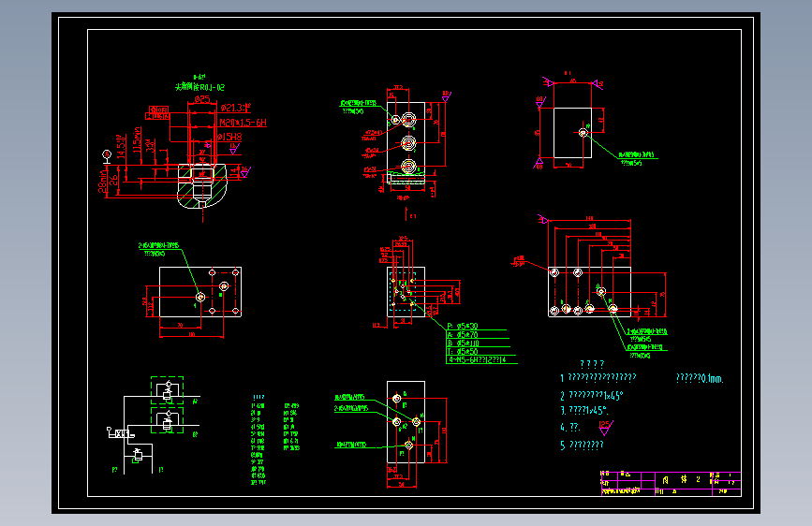Image resolution: width=812 pixels, height=526 pixels.
Task: Click the "4-M5-6H" thread note
Action: click(x=477, y=359)
